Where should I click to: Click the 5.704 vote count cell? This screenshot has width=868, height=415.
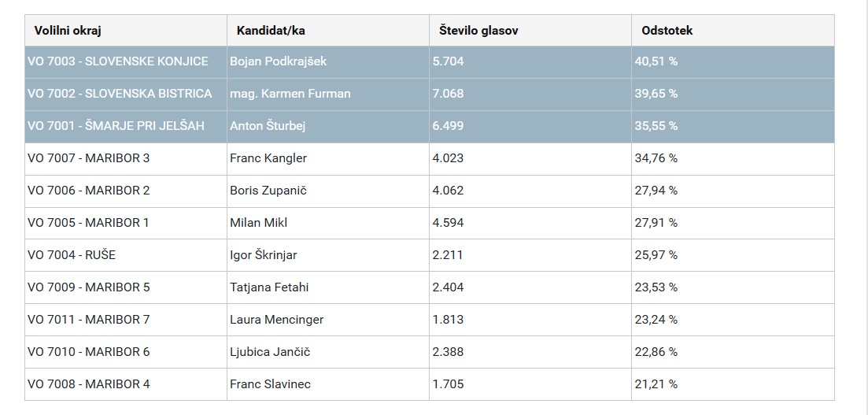click(448, 61)
